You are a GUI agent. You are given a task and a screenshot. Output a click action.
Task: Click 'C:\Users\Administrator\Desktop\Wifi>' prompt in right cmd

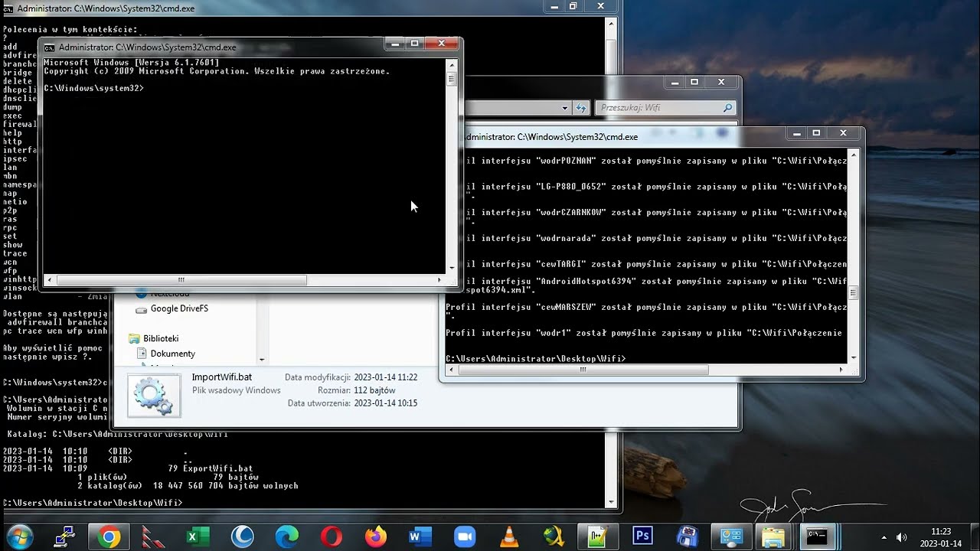click(535, 359)
